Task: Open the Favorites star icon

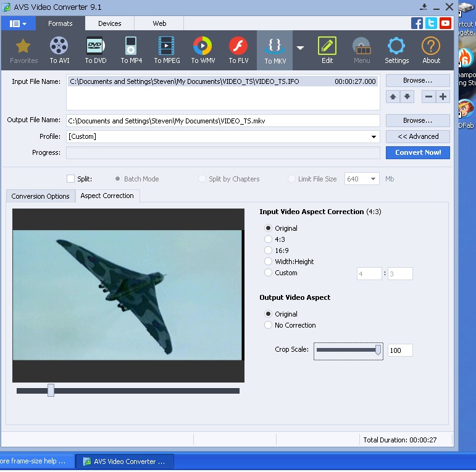Action: 23,51
